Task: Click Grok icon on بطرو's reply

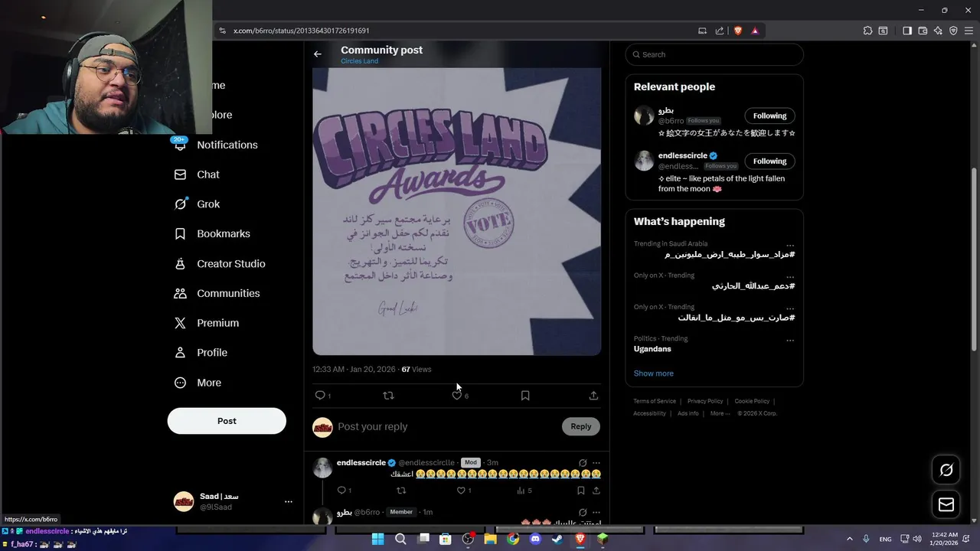Action: pos(583,513)
